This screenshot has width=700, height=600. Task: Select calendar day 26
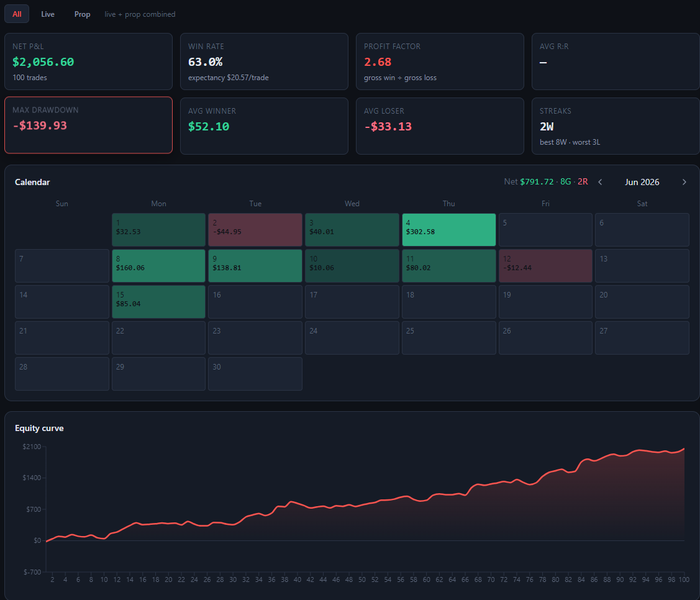tap(545, 338)
